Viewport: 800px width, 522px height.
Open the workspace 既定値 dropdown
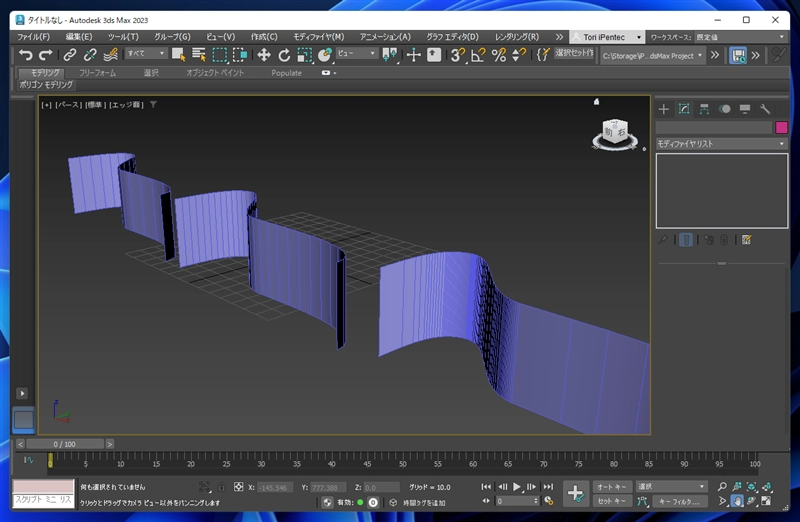(740, 37)
